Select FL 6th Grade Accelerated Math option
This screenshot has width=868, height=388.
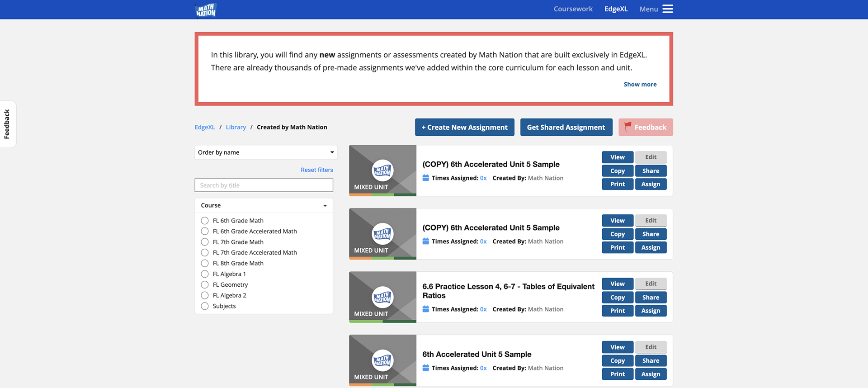click(x=205, y=231)
